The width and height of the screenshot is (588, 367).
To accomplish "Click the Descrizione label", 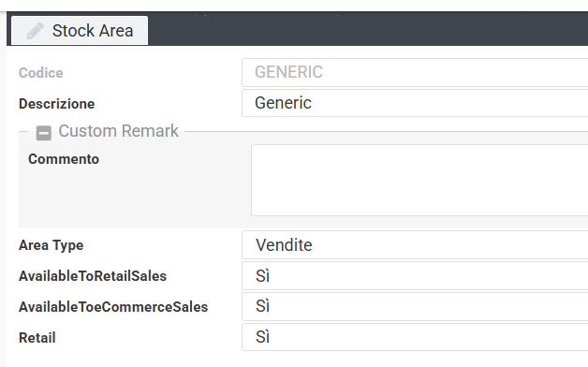I will tap(56, 104).
